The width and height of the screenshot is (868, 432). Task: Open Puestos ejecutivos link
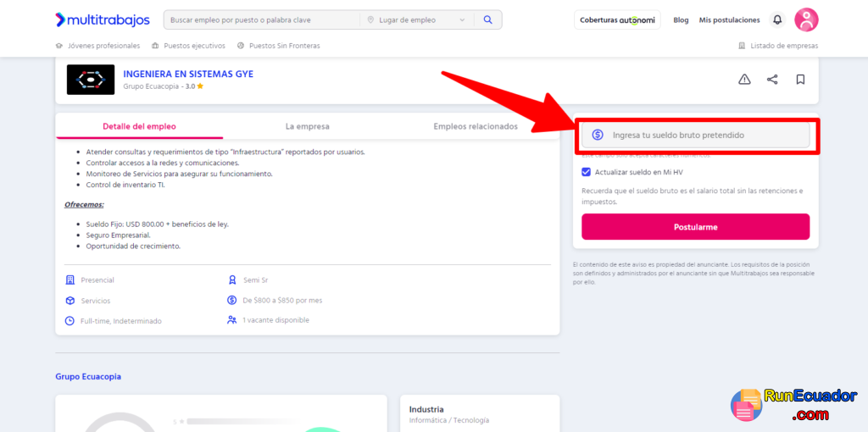click(194, 46)
